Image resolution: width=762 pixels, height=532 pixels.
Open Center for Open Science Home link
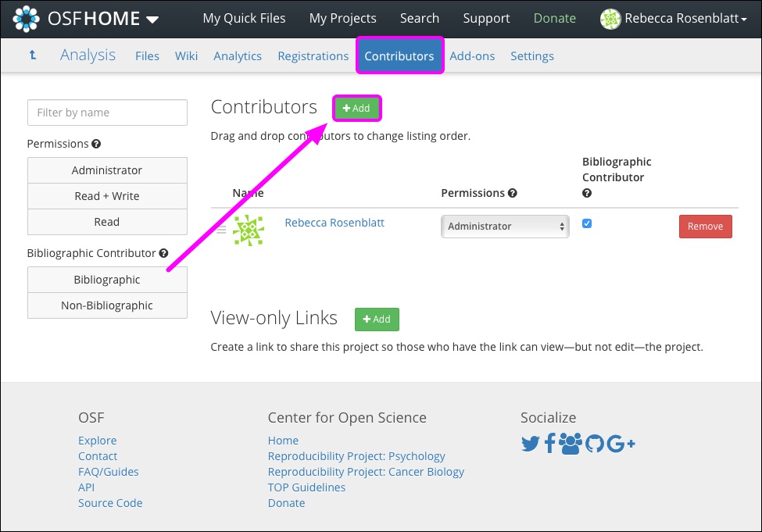point(284,440)
